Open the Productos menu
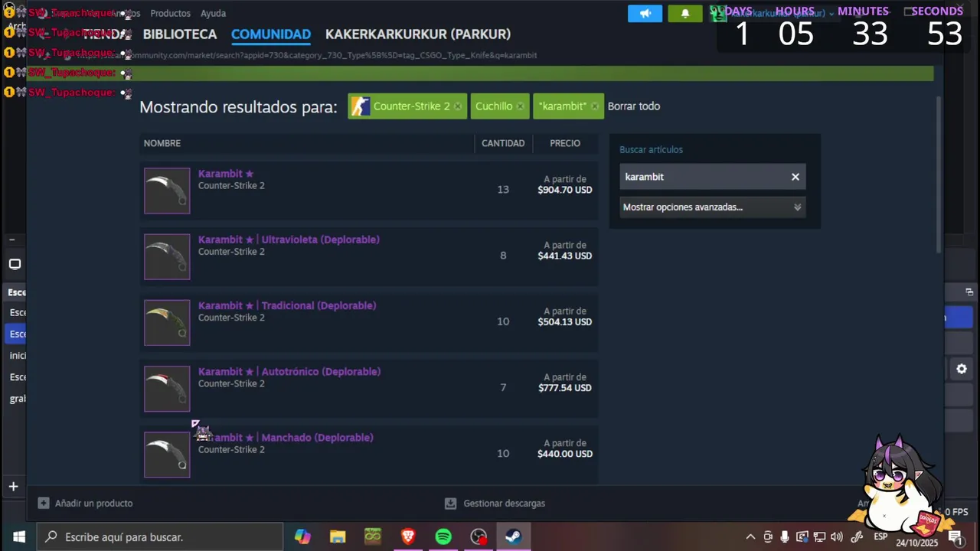Image resolution: width=980 pixels, height=551 pixels. tap(170, 13)
